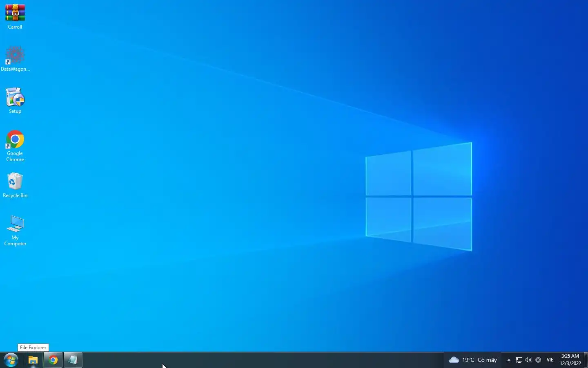The width and height of the screenshot is (588, 368).
Task: Open the Start menu orb
Action: (x=11, y=360)
